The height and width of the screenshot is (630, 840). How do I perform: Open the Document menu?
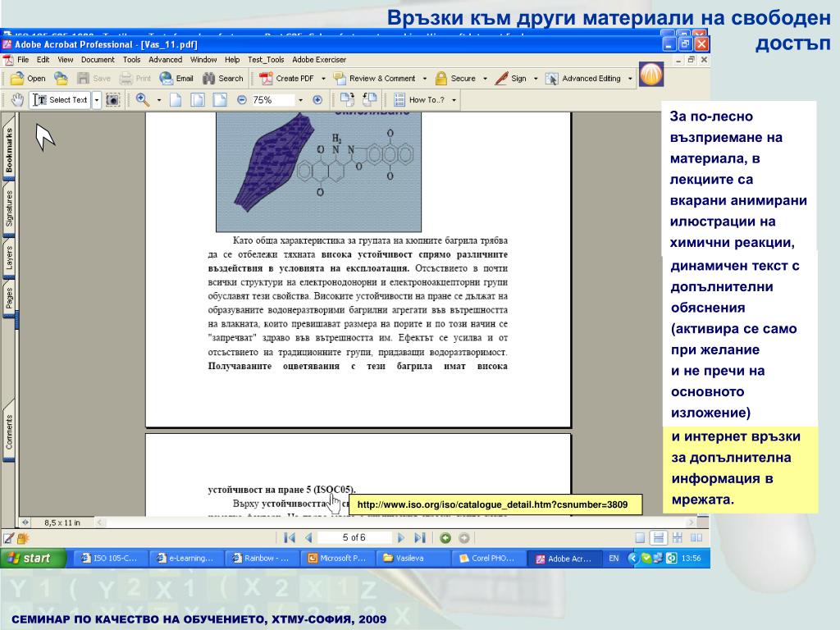98,59
